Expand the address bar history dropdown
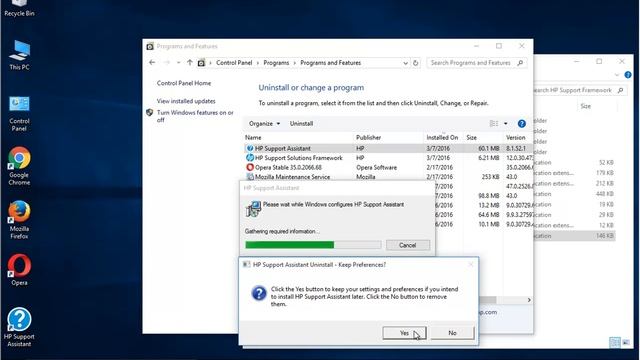 [x=405, y=63]
